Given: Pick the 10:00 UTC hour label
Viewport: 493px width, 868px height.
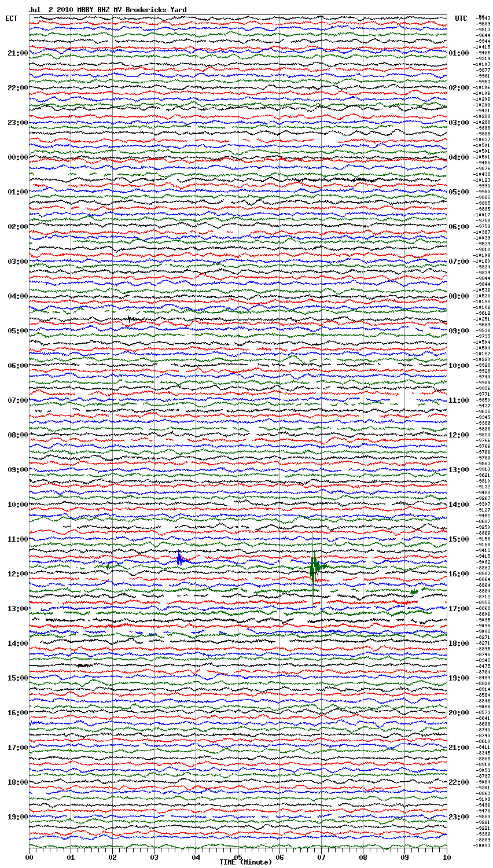Looking at the screenshot, I should (459, 366).
